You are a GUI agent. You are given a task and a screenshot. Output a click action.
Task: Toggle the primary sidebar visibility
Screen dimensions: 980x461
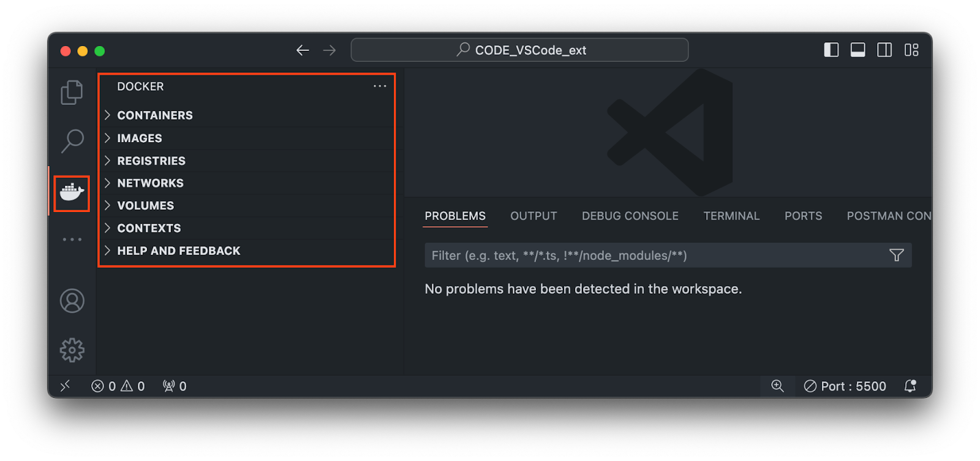831,50
